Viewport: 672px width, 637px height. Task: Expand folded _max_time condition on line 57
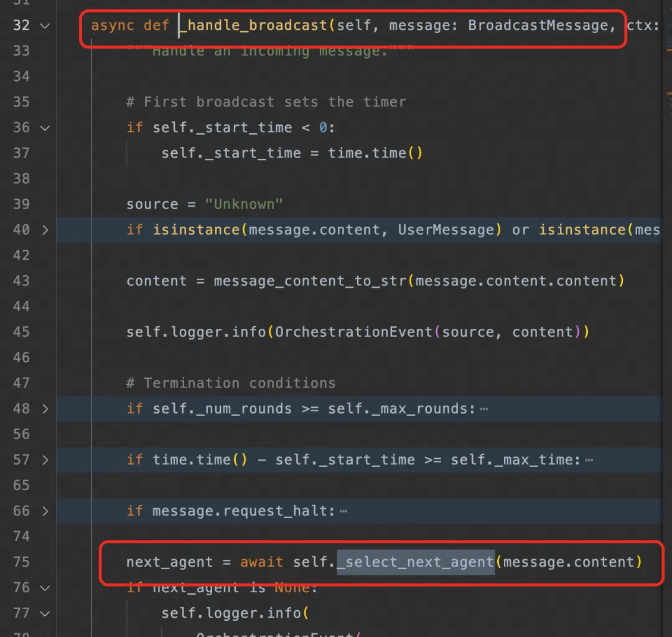(x=45, y=460)
